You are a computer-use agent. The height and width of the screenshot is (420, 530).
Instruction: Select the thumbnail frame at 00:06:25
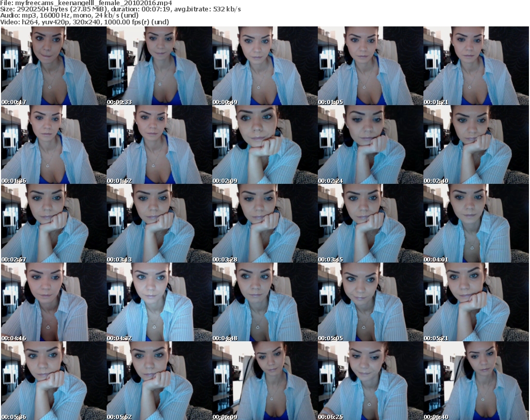point(371,381)
